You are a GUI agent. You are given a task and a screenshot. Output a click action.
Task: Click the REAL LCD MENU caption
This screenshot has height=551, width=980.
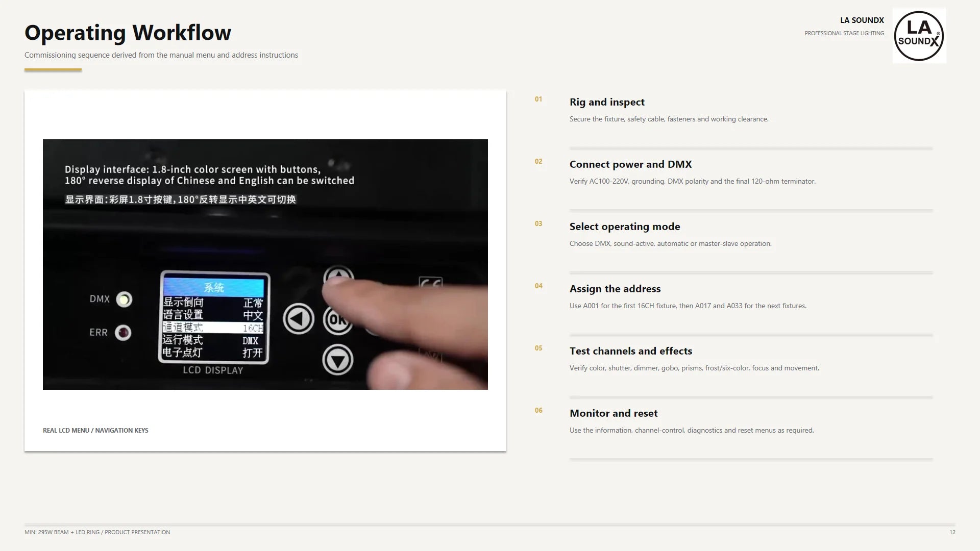coord(95,431)
